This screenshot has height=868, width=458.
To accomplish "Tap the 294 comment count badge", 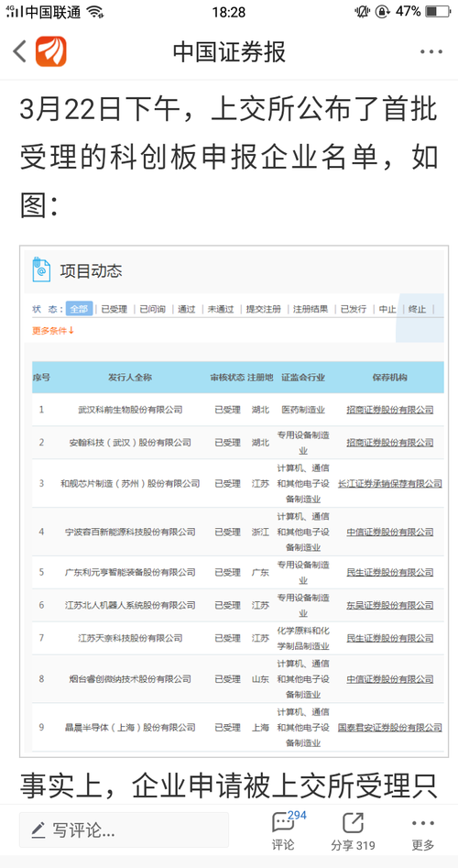I will tap(297, 815).
